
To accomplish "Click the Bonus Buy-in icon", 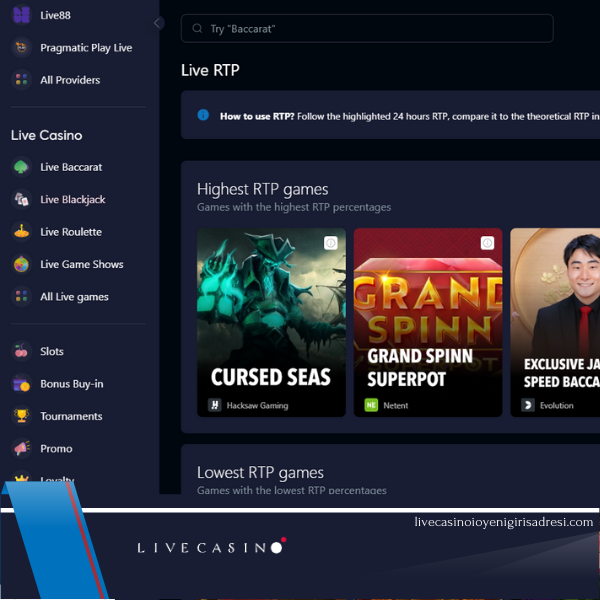I will pyautogui.click(x=21, y=384).
